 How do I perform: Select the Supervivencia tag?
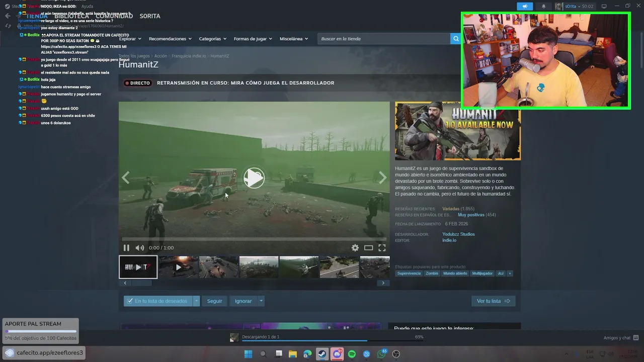[x=409, y=274]
